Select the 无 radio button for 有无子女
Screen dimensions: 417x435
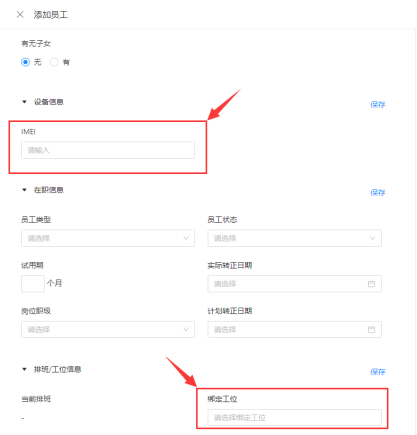click(x=25, y=62)
